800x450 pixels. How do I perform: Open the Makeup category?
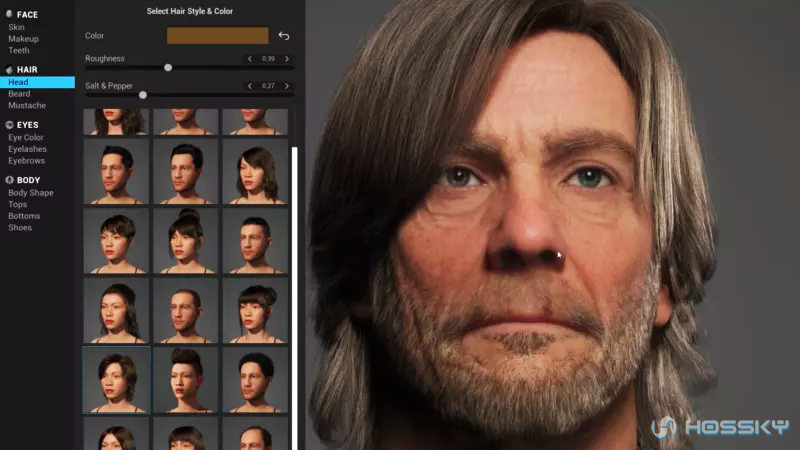(23, 39)
